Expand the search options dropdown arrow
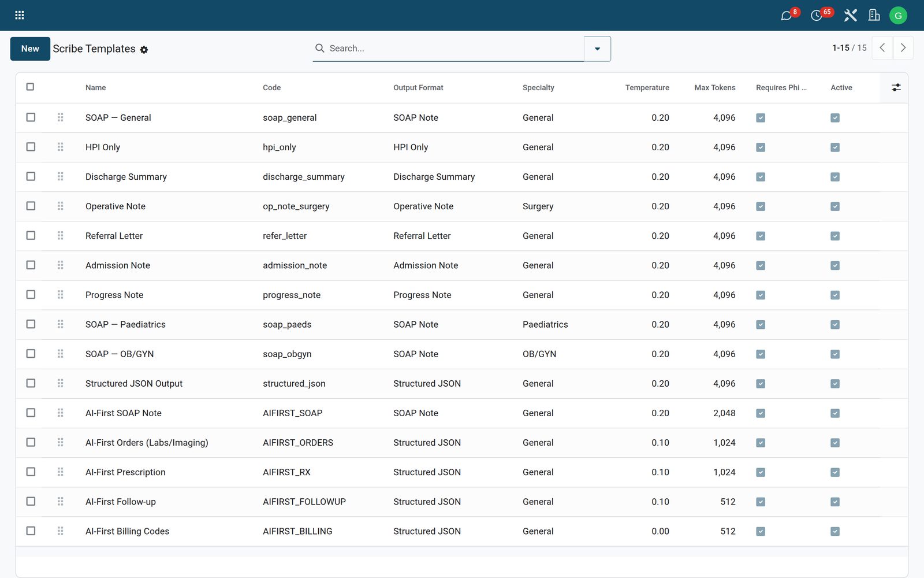The width and height of the screenshot is (924, 578). tap(597, 49)
